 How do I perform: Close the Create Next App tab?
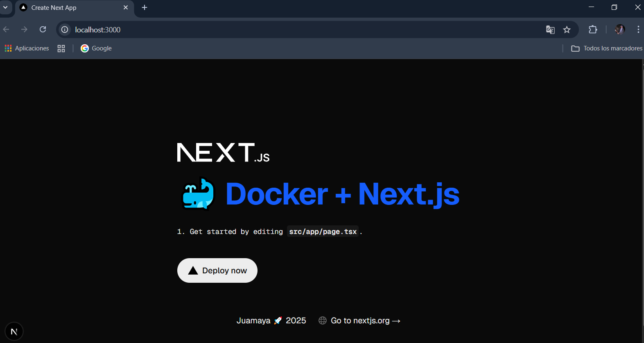pyautogui.click(x=126, y=7)
